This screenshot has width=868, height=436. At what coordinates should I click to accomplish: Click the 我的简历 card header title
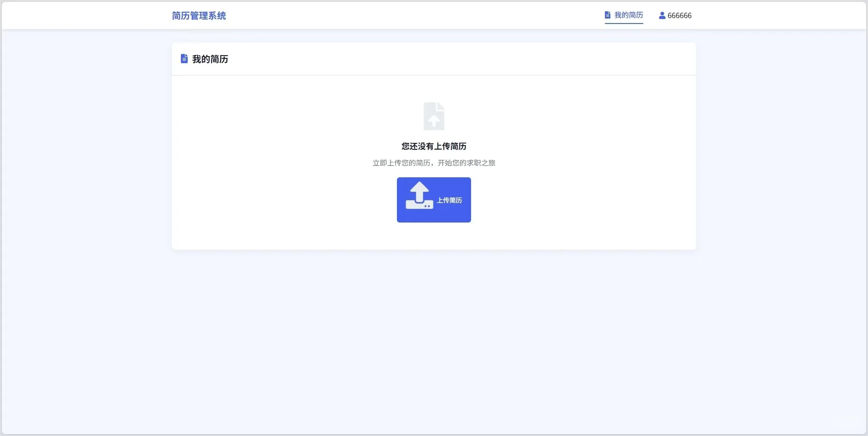[x=210, y=59]
